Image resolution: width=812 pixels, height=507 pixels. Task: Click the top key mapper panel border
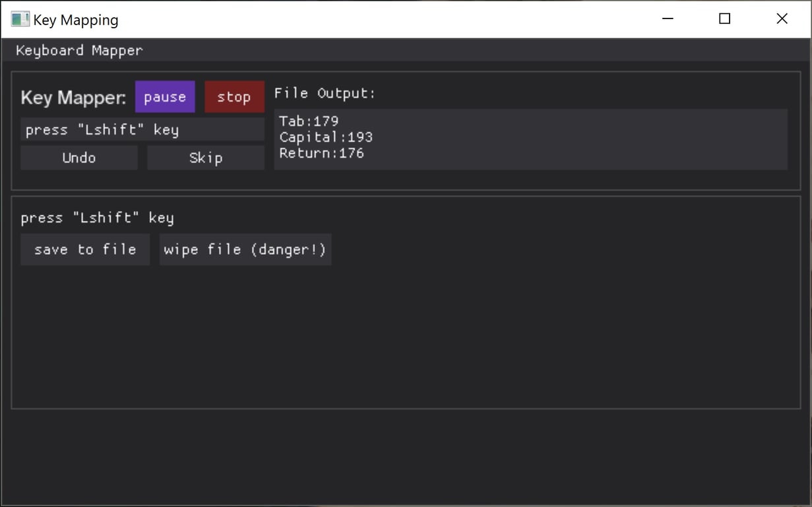tap(406, 70)
